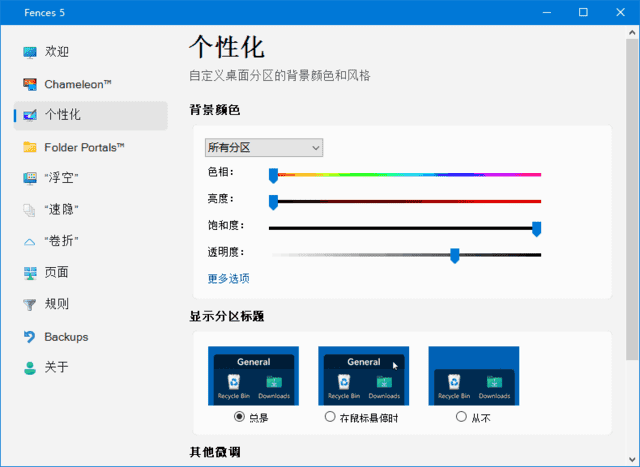Click the "浮空" monitor icon
Image resolution: width=640 pixels, height=467 pixels.
click(30, 178)
